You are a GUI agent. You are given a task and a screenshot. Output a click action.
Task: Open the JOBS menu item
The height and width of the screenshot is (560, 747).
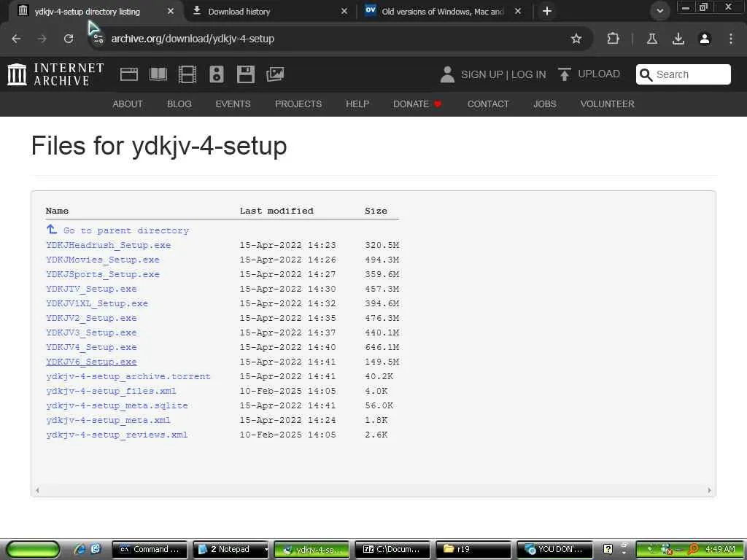[544, 104]
